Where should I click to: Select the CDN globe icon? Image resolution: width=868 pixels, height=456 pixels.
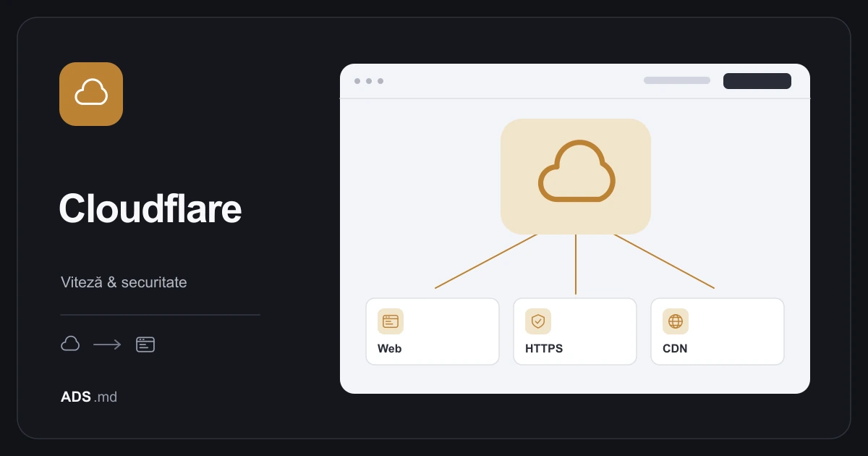click(676, 321)
